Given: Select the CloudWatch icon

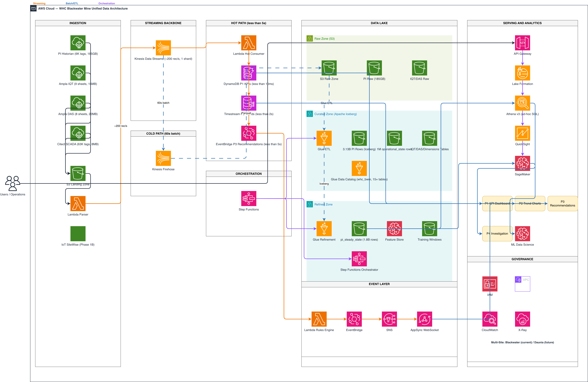Looking at the screenshot, I should coord(490,319).
